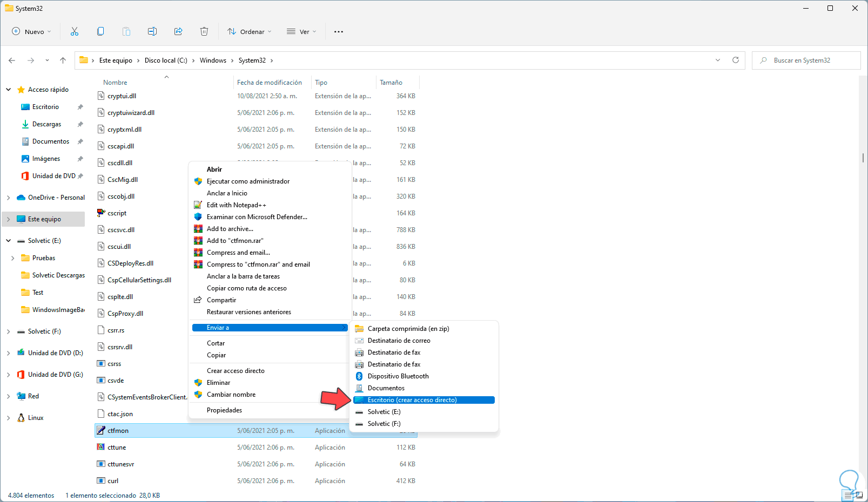Click the Imágenes icon in sidebar
Viewport: 868px width, 502px height.
25,159
